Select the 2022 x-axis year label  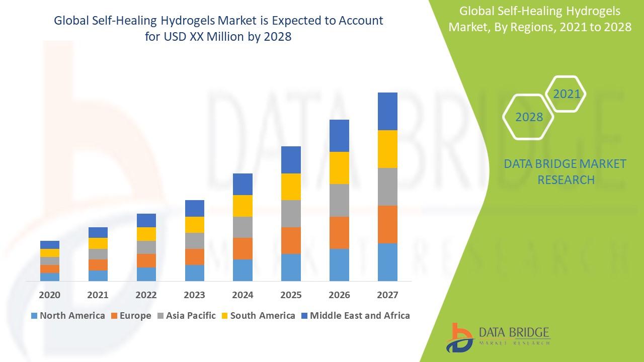click(x=146, y=295)
